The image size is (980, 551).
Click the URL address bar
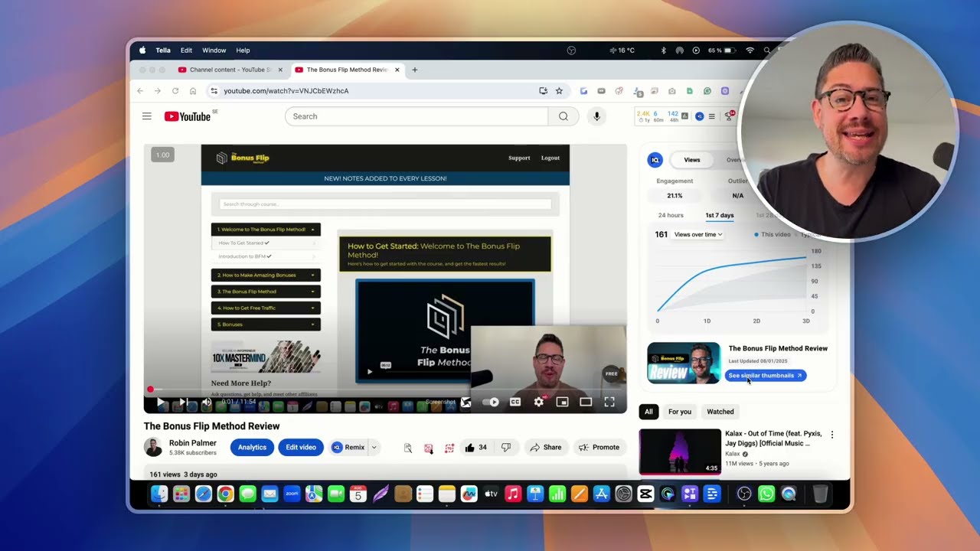point(375,90)
